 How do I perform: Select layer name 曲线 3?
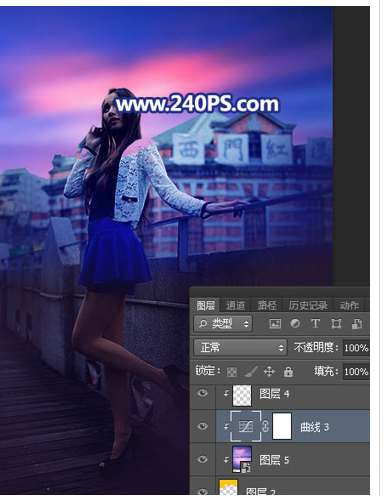[x=315, y=427]
